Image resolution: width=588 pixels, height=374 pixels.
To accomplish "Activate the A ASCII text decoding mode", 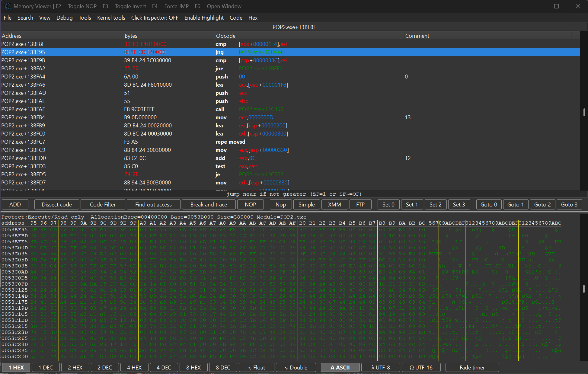I will tap(340, 367).
